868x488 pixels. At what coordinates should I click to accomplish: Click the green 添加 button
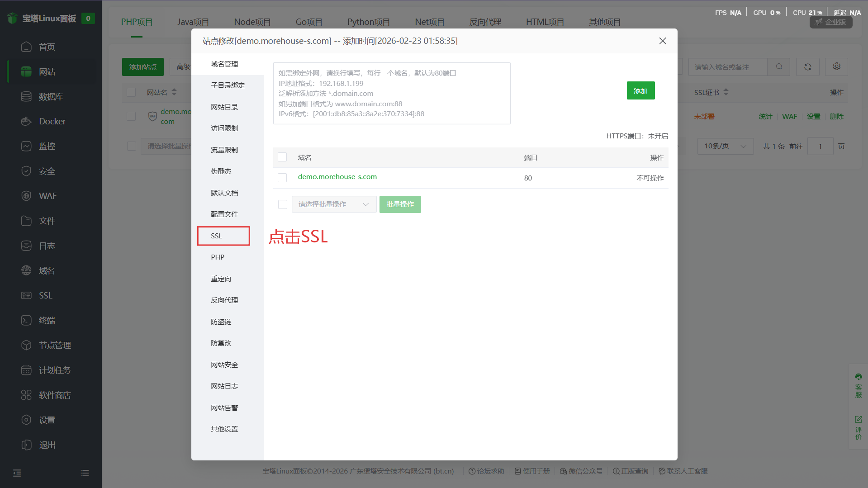tap(640, 90)
